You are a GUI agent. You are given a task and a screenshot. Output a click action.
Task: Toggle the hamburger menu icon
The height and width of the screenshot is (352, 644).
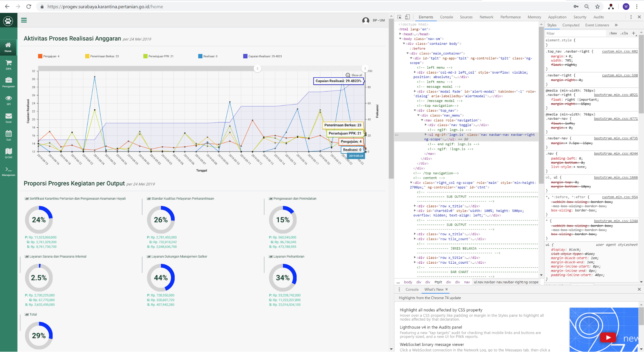24,20
